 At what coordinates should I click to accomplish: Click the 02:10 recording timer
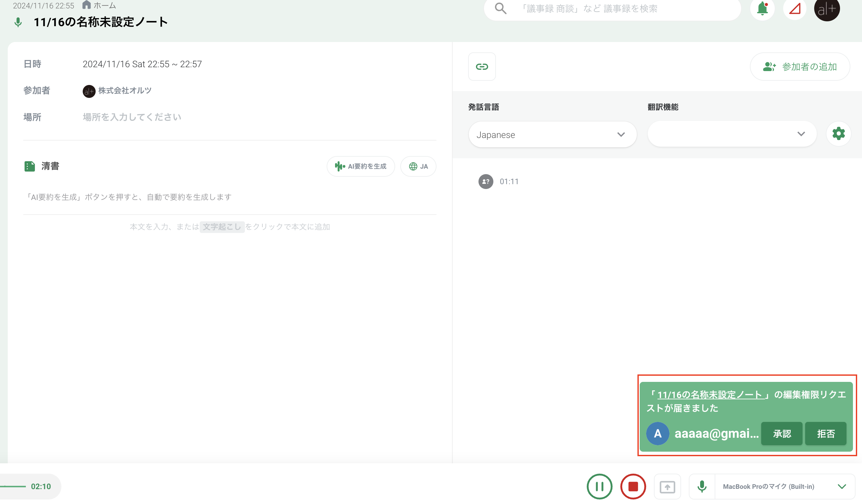pos(41,486)
